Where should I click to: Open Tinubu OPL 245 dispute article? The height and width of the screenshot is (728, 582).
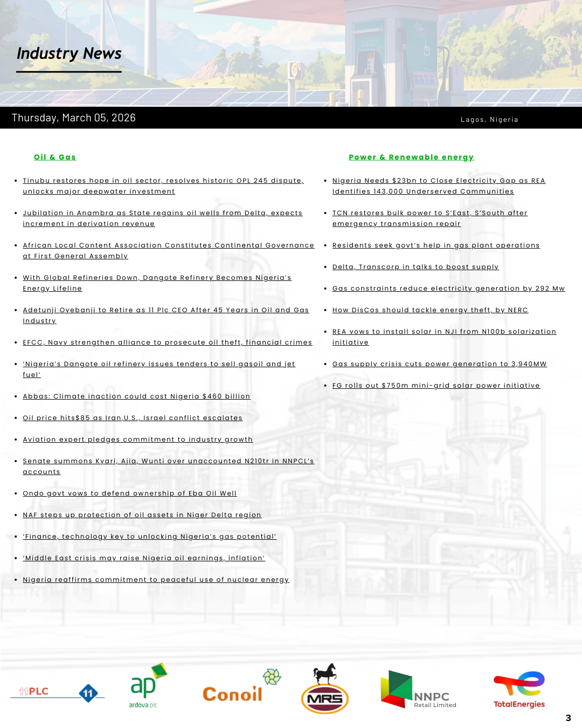point(163,181)
